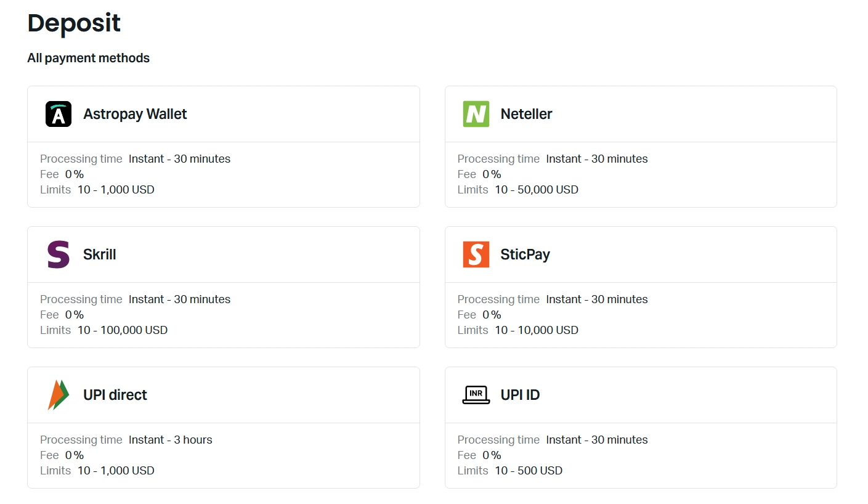Click Astropay limits 10 - 1,000 USD text
The image size is (868, 504).
click(x=116, y=190)
